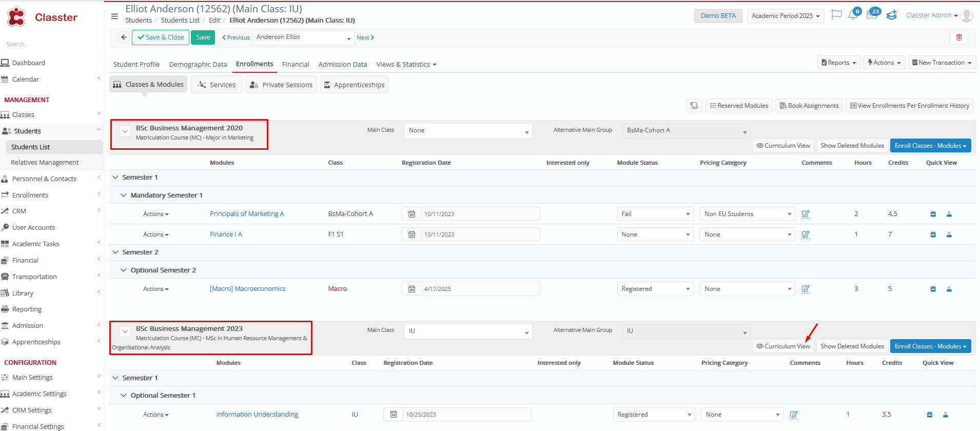
Task: Edit comments for Principals of Marketing A
Action: [x=806, y=214]
